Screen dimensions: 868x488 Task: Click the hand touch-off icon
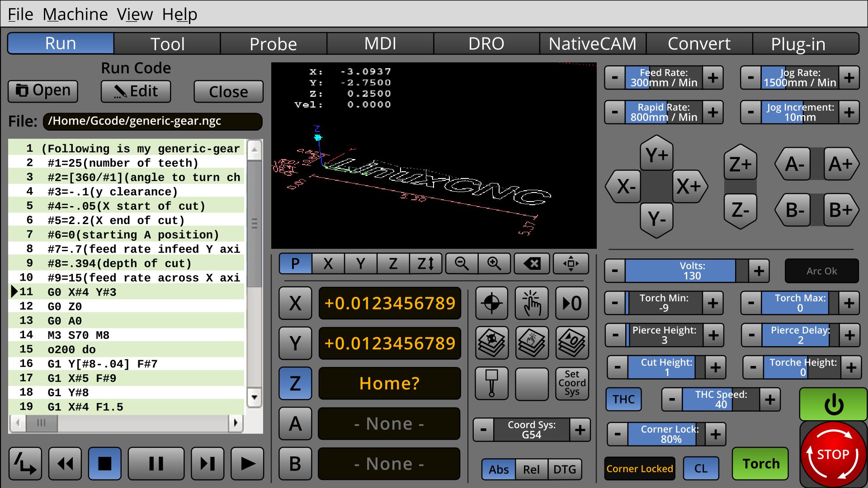(532, 303)
